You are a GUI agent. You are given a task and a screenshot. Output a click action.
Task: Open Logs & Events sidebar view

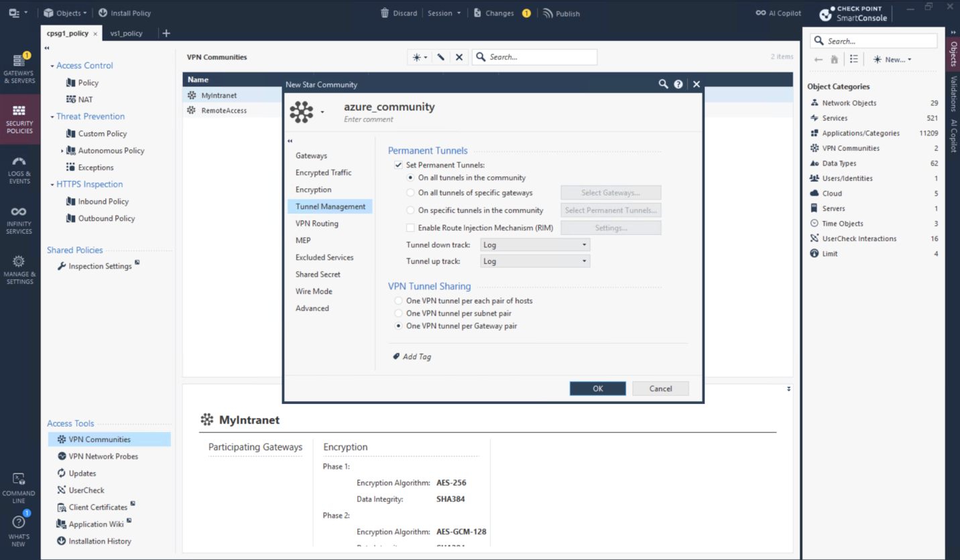19,170
